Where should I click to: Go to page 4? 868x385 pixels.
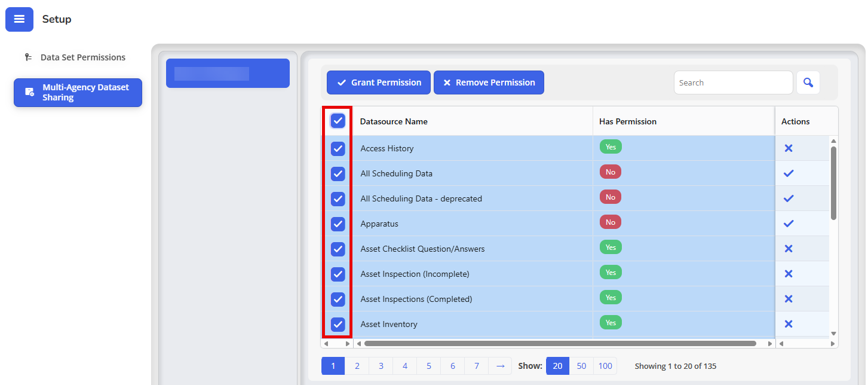405,366
